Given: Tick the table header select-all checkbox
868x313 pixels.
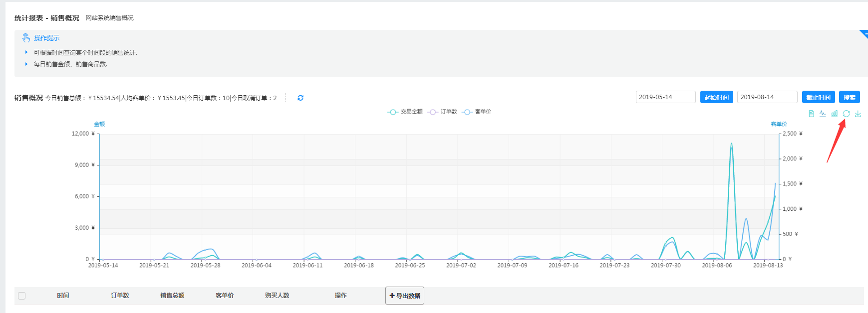Looking at the screenshot, I should coord(21,296).
